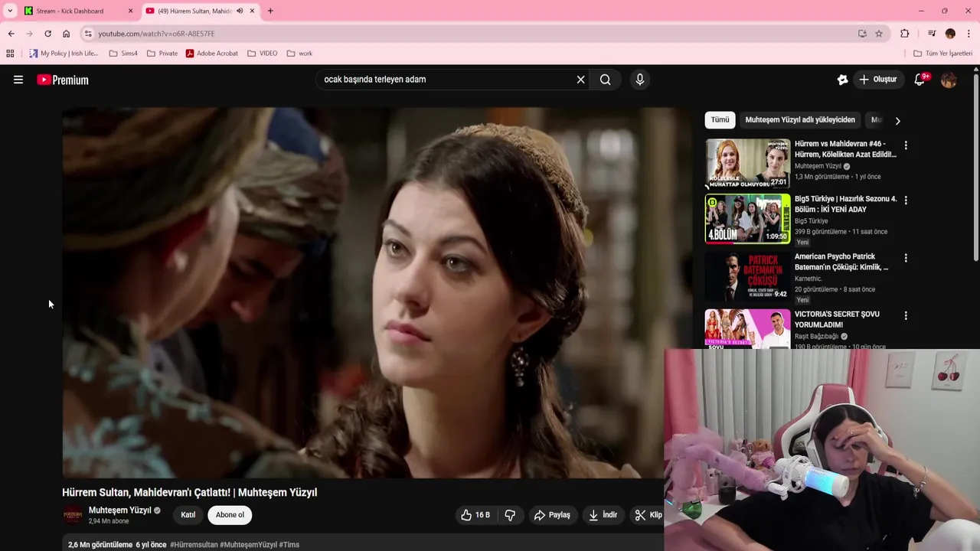Click the #Tims hashtag
Image resolution: width=980 pixels, height=551 pixels.
coord(289,545)
